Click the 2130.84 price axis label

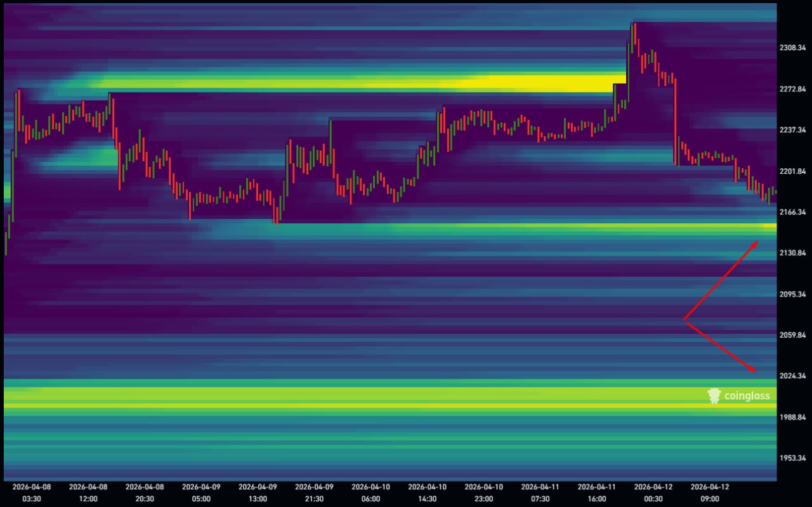[792, 253]
